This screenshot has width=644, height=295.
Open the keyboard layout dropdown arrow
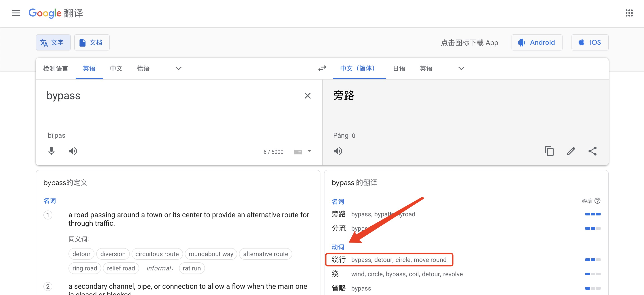coord(309,152)
